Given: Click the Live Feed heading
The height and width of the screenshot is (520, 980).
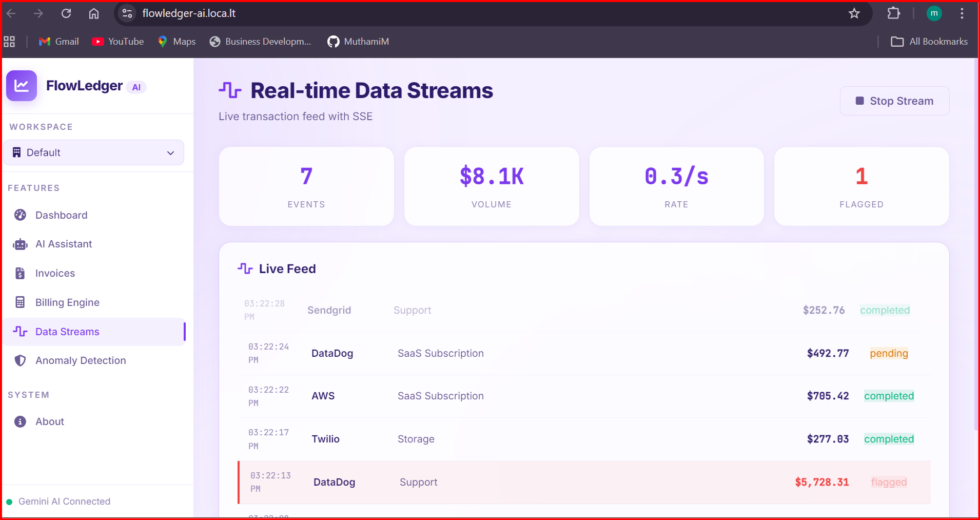Looking at the screenshot, I should point(287,268).
